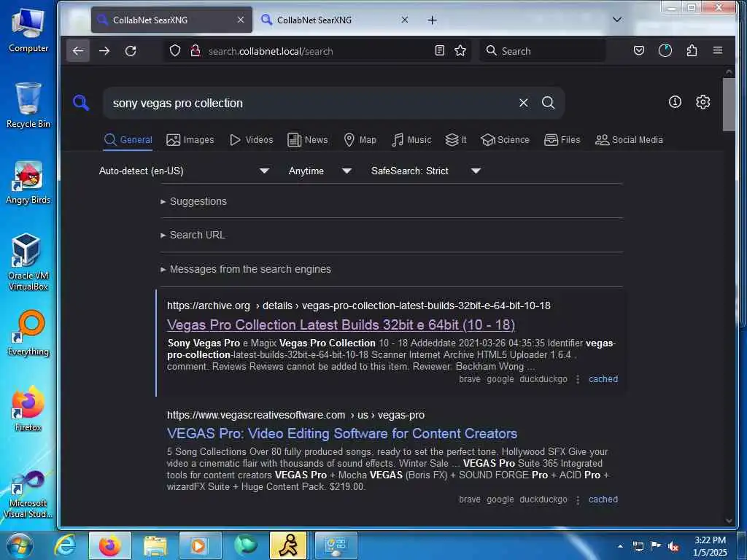Close the first CollabNet SearXNG tab
This screenshot has width=747, height=560.
(241, 20)
